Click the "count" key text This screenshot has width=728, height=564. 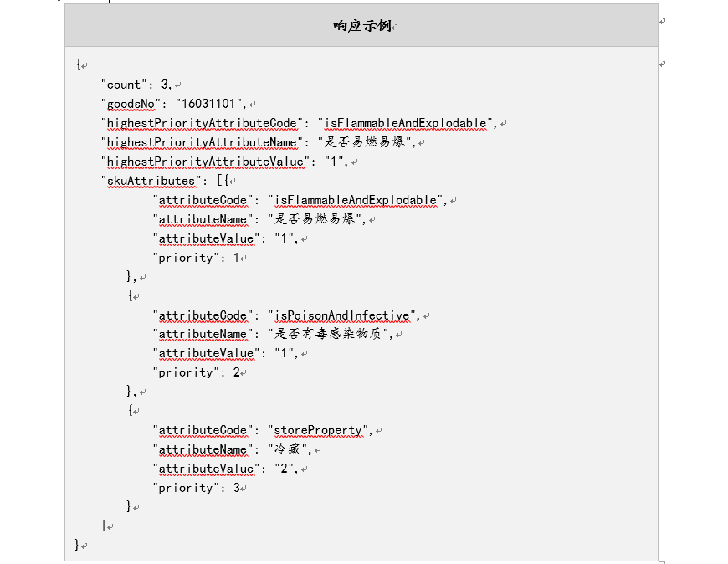124,85
